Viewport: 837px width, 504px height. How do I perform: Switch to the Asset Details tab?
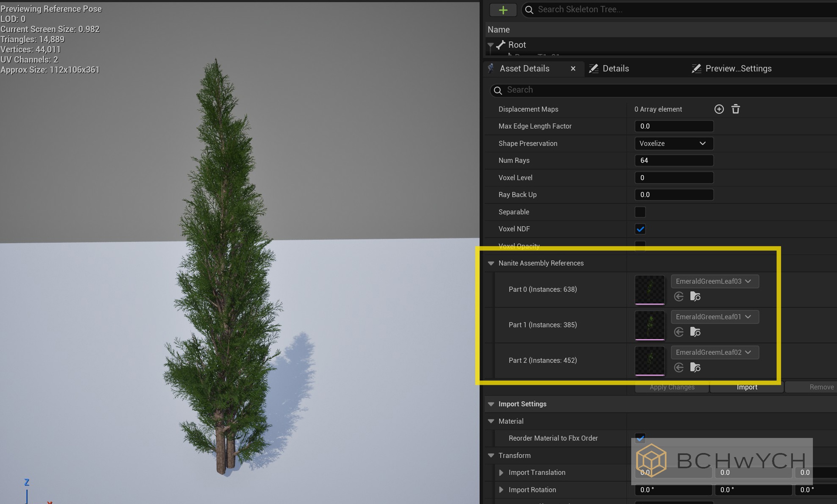[x=524, y=69]
